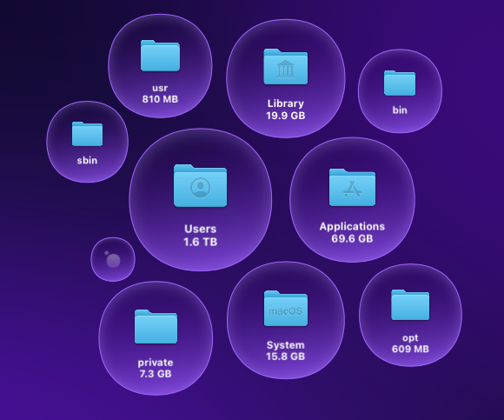
Task: Click the opt folder icon
Action: (x=410, y=305)
